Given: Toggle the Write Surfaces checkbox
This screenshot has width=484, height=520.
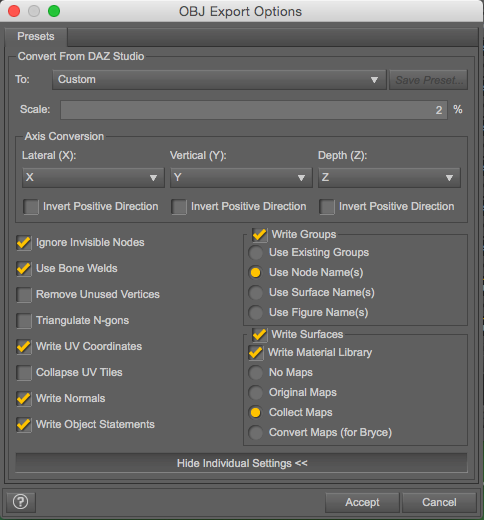Looking at the screenshot, I should pos(260,335).
